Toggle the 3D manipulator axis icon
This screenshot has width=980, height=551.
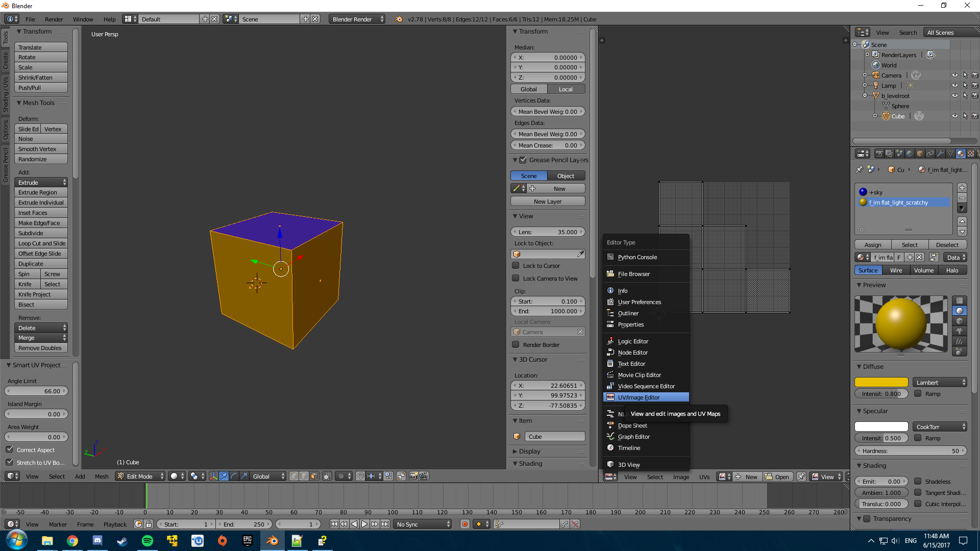[213, 476]
